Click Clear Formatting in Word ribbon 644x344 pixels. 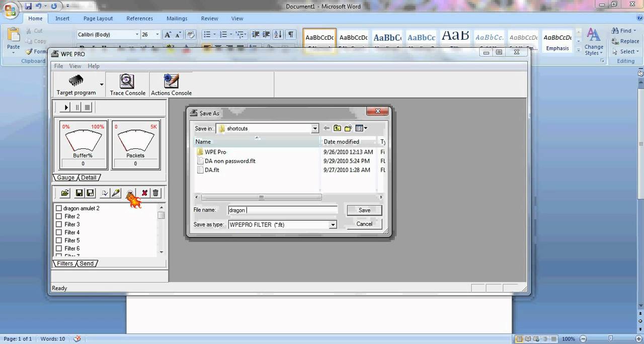click(191, 35)
